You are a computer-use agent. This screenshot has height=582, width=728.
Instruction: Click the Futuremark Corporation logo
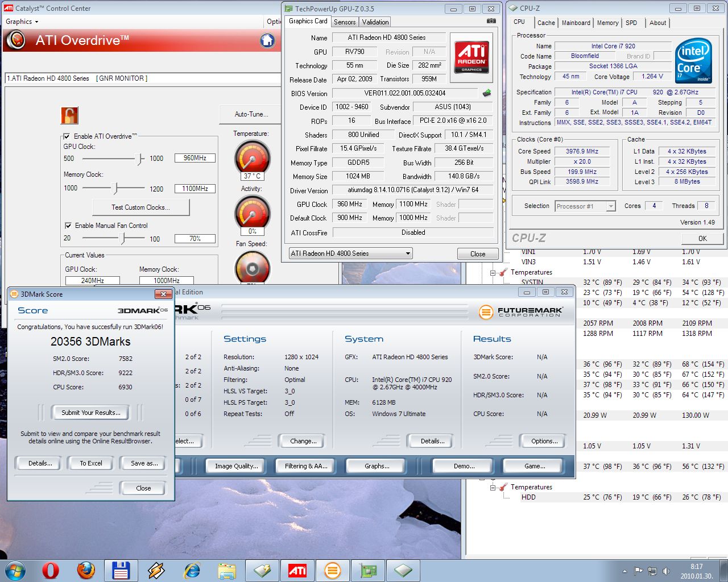(x=521, y=312)
